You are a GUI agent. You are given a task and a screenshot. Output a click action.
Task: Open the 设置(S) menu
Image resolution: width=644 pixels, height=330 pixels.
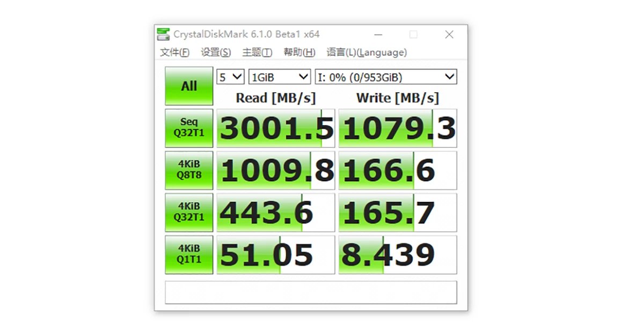coord(216,52)
